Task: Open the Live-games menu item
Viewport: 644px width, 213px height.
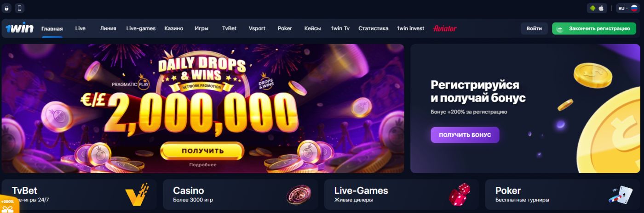Action: (x=141, y=28)
